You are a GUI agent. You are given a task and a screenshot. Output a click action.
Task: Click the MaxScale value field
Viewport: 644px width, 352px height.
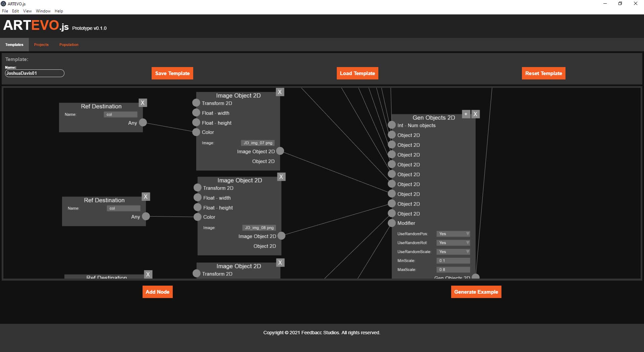(453, 270)
